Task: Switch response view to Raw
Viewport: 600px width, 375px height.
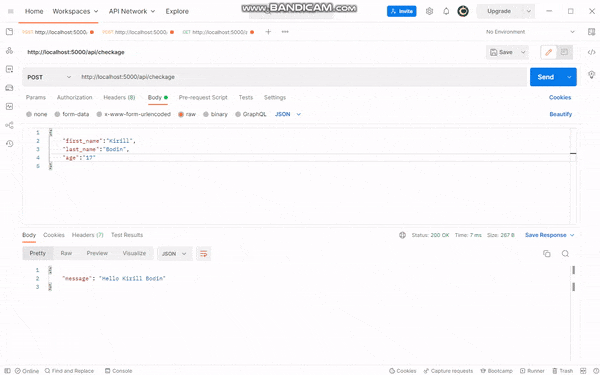Action: tap(66, 253)
